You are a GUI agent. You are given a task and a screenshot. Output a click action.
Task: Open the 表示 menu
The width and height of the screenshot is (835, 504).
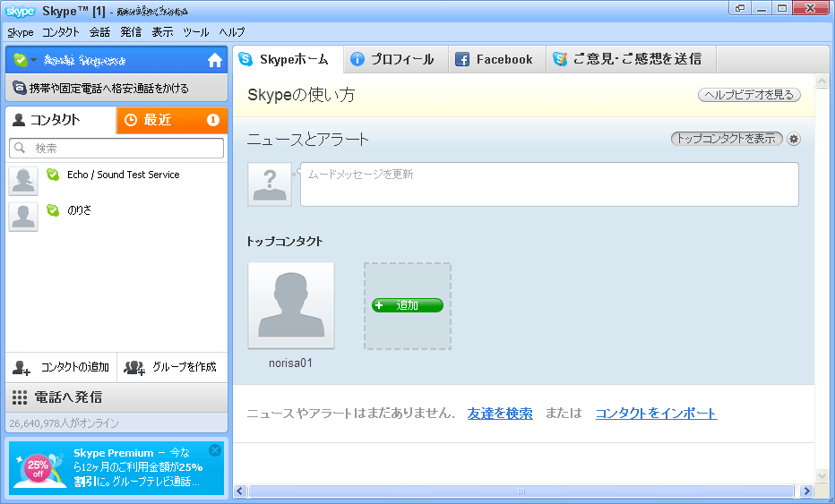point(162,32)
